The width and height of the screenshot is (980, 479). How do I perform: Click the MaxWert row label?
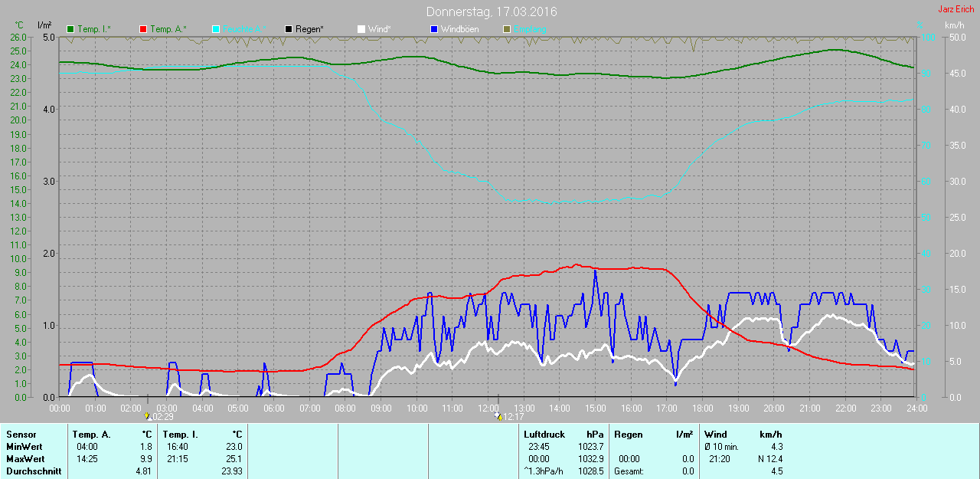click(x=24, y=459)
